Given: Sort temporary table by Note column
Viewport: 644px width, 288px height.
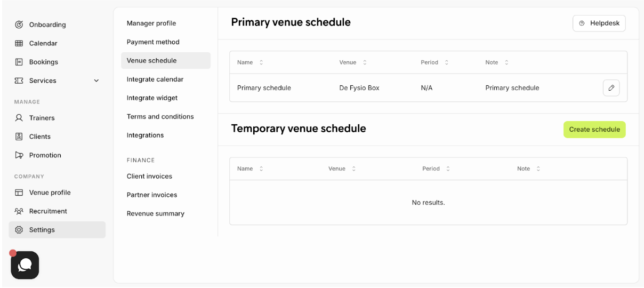Looking at the screenshot, I should pyautogui.click(x=538, y=169).
